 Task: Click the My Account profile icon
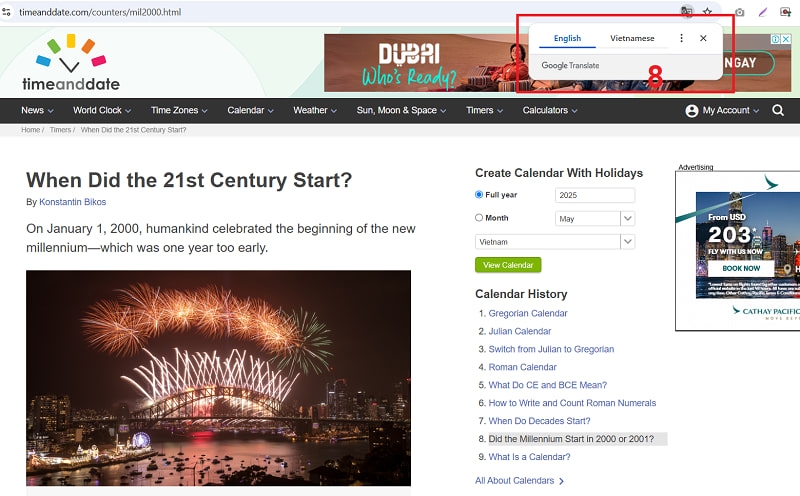[691, 111]
